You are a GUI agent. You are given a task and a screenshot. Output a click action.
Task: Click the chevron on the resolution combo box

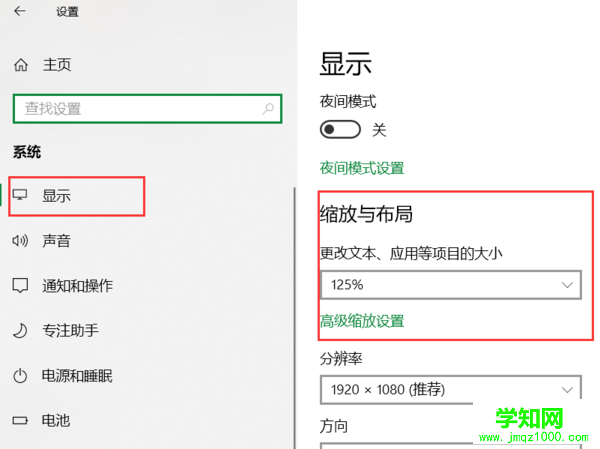tap(568, 389)
